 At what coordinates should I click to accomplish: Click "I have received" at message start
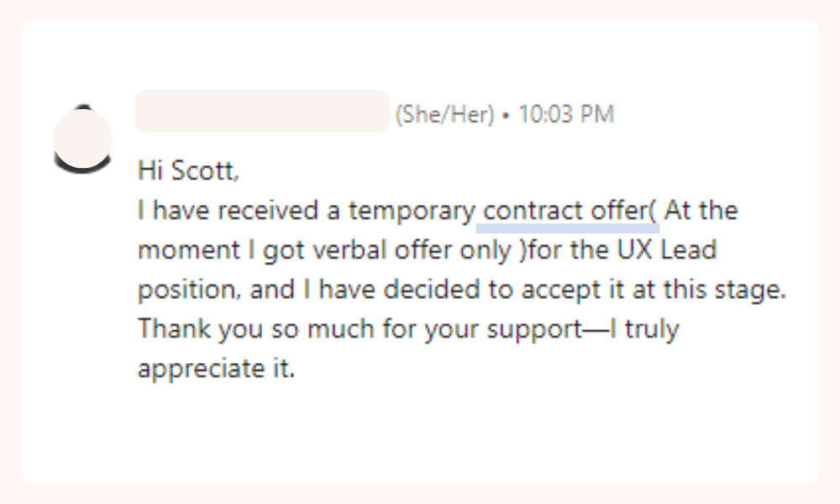(x=228, y=210)
